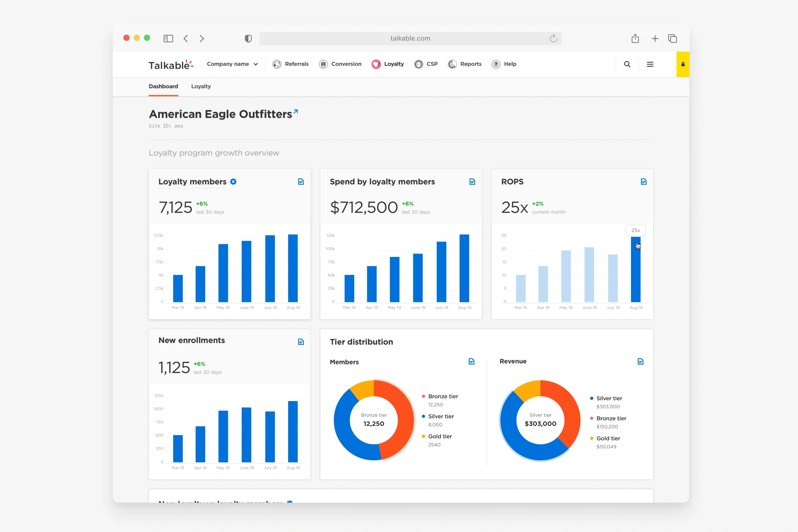Click the Talkable logo

coord(171,64)
